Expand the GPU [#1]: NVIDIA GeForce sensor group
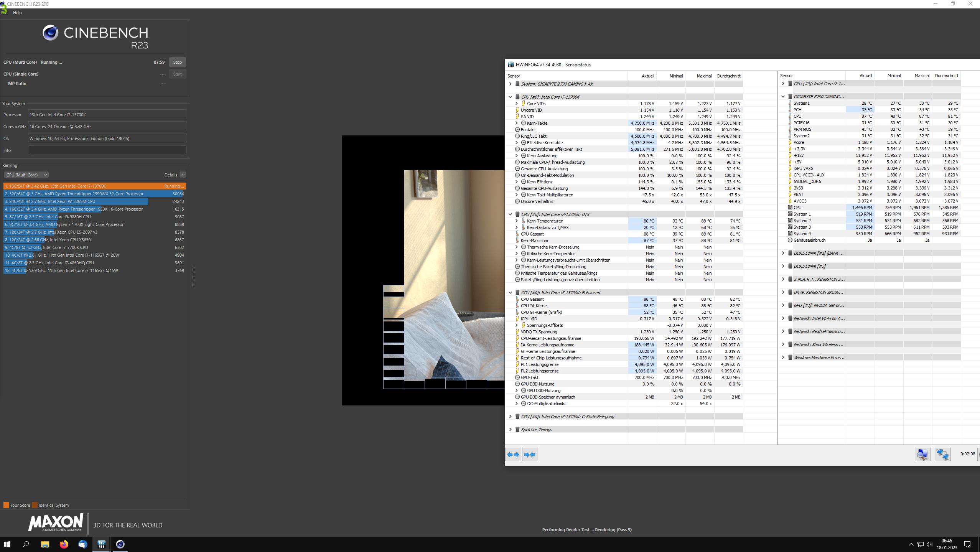Viewport: 980px width, 552px height. (x=783, y=305)
